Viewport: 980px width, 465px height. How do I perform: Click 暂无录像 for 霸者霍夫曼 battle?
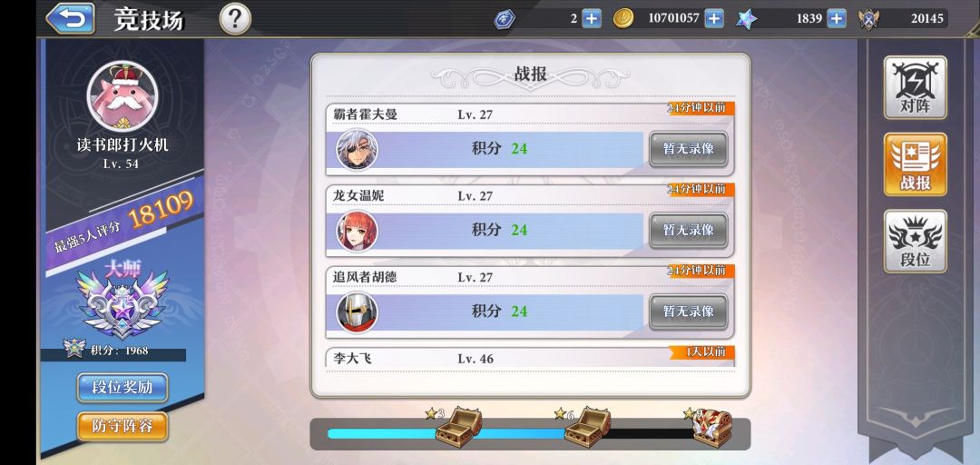[x=688, y=150]
